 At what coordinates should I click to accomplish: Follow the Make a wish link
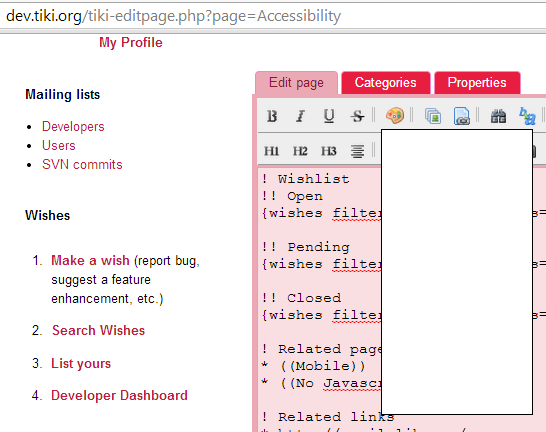point(90,260)
